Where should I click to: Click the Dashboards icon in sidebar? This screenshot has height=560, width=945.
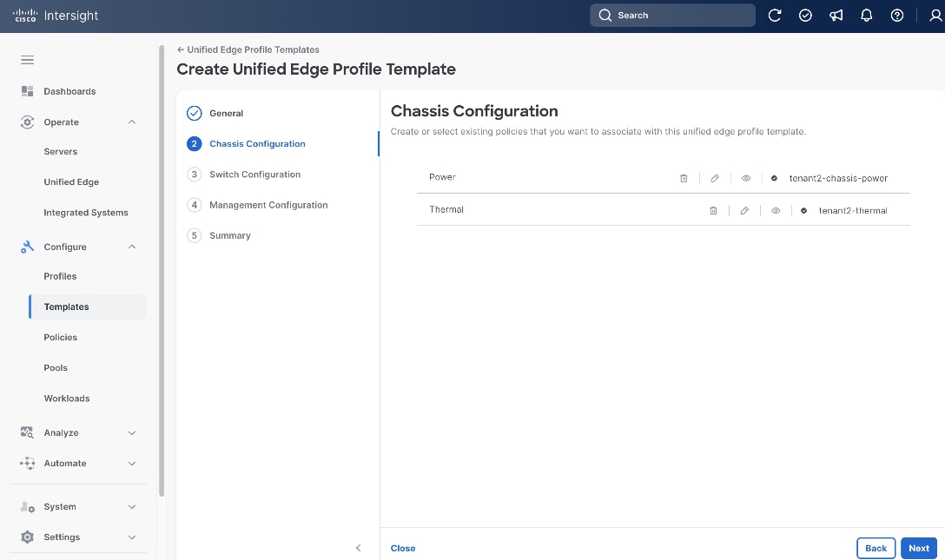point(27,91)
